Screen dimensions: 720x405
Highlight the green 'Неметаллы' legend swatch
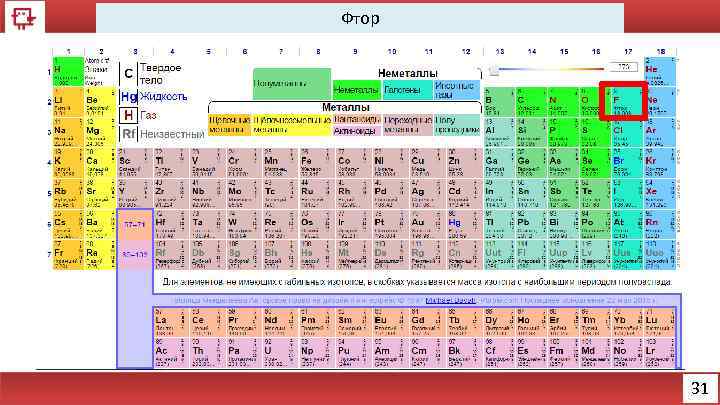pyautogui.click(x=357, y=90)
